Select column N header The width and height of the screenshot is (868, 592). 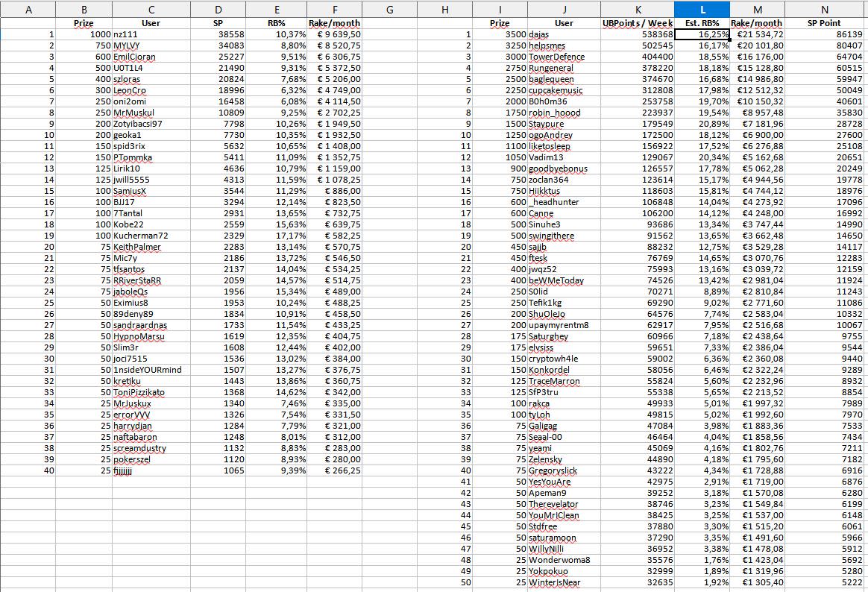pyautogui.click(x=824, y=10)
